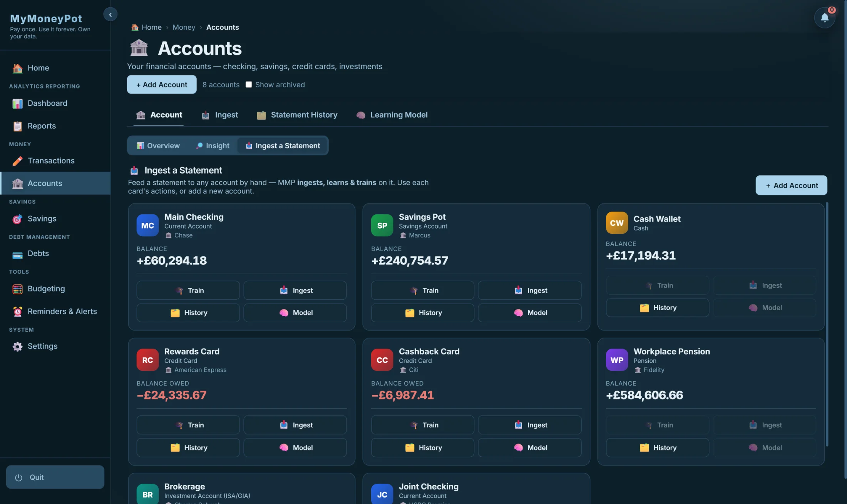Click the WP avatar on Workplace Pension
This screenshot has height=504, width=847.
617,360
